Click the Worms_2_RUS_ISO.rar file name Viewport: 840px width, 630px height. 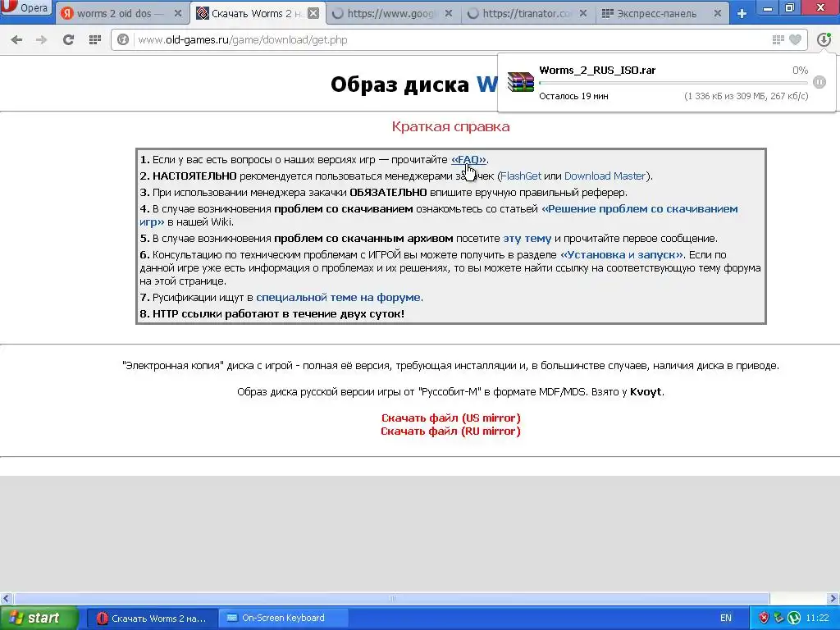coord(597,71)
